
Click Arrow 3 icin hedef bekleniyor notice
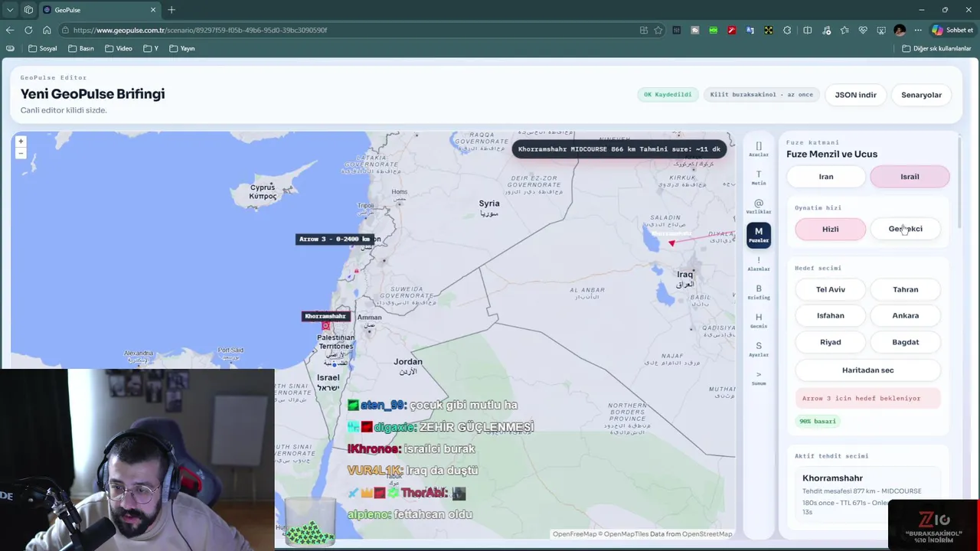click(867, 398)
